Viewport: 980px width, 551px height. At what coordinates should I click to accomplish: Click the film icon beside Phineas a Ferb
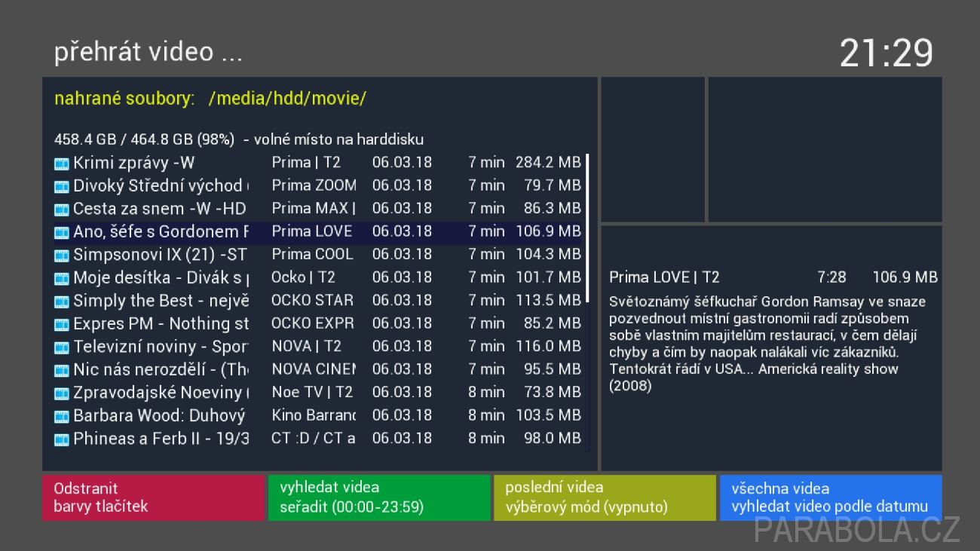click(x=61, y=439)
